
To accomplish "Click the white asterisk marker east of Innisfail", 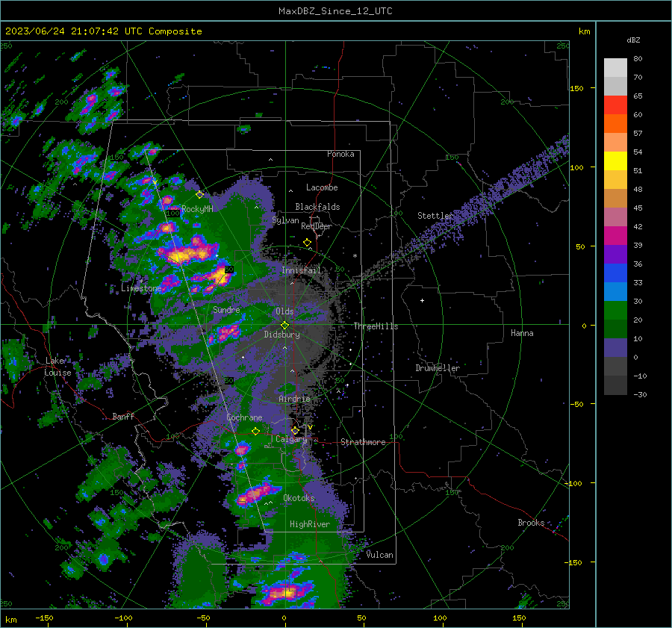I will [355, 256].
